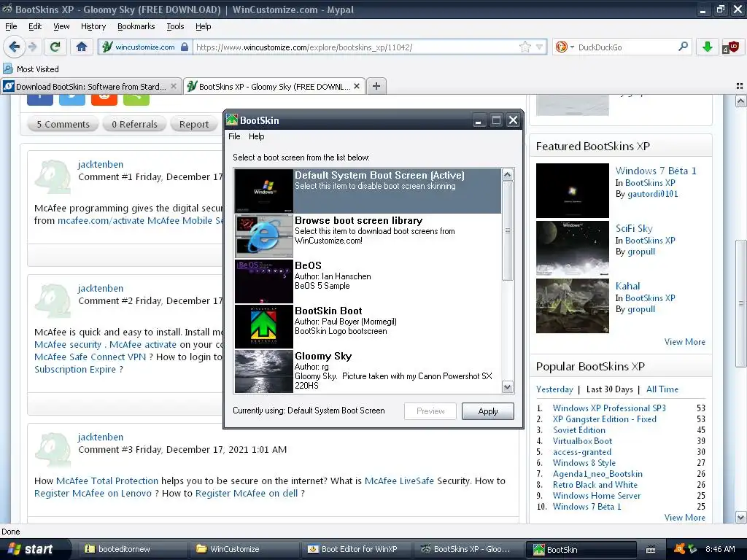747x560 pixels.
Task: Switch to WinCustomize folder taskbar item
Action: [x=244, y=549]
